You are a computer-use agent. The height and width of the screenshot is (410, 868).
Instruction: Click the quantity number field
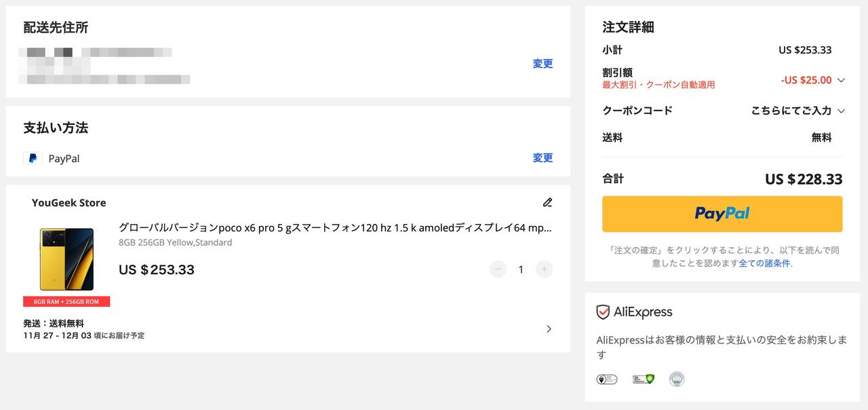(521, 269)
